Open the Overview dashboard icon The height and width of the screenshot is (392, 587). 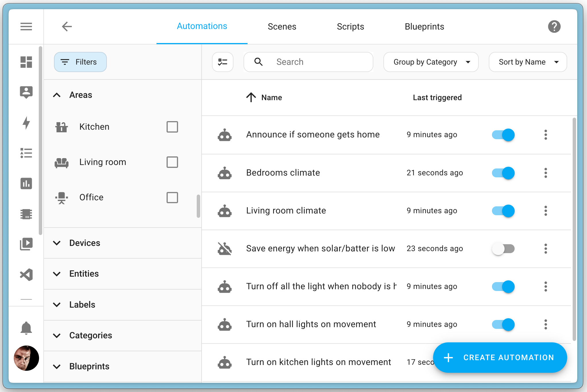[26, 62]
